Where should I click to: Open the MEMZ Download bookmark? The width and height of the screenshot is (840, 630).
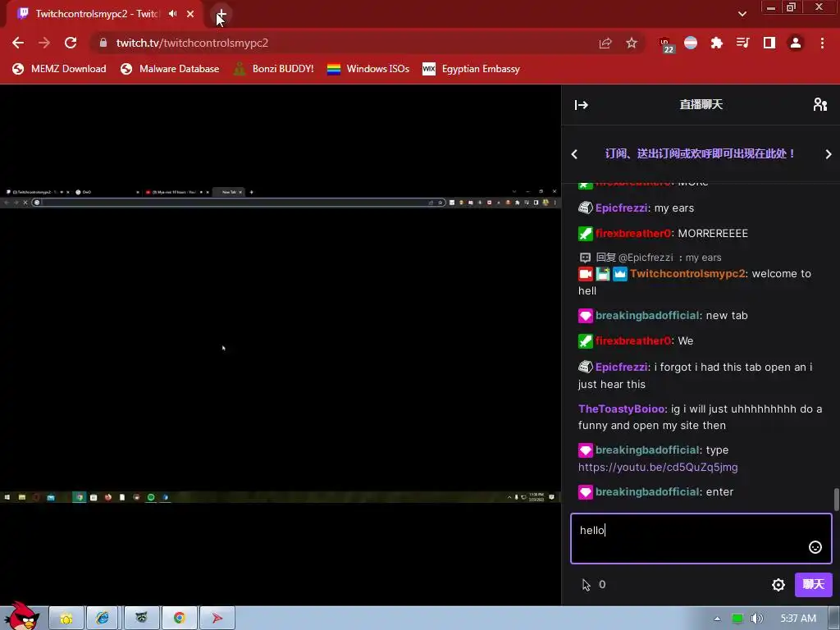(x=59, y=69)
